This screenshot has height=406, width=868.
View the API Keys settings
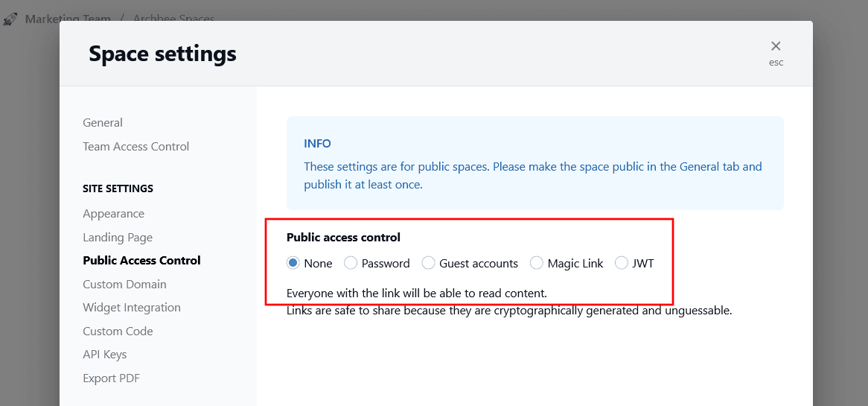(x=105, y=355)
